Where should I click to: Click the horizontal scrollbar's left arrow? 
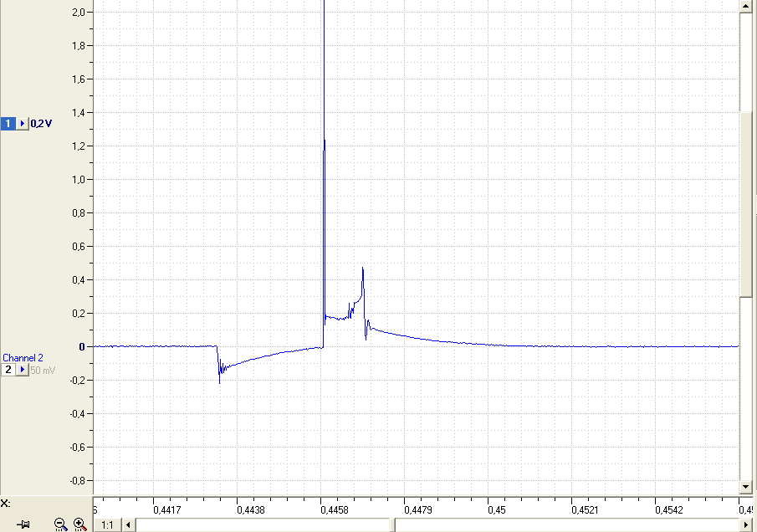pos(128,524)
